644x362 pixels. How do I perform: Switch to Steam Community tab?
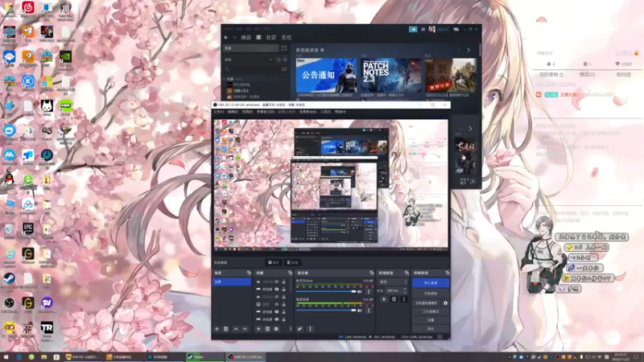271,37
